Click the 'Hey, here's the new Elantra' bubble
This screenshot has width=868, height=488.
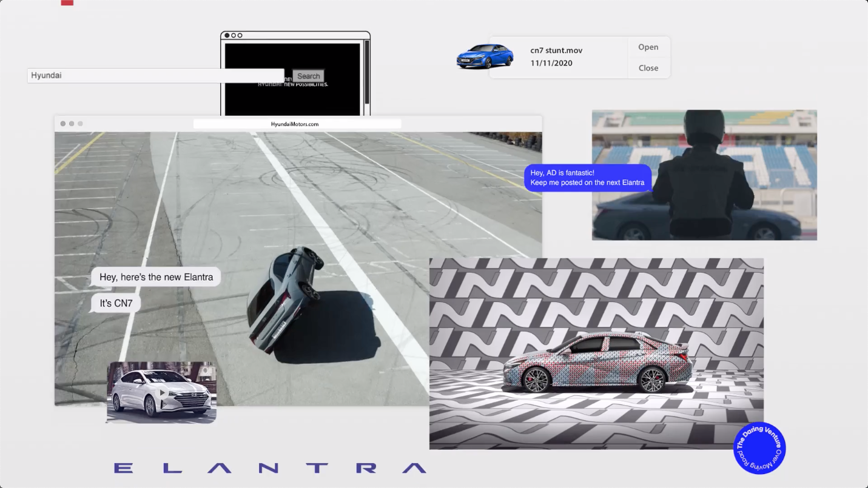pyautogui.click(x=156, y=277)
